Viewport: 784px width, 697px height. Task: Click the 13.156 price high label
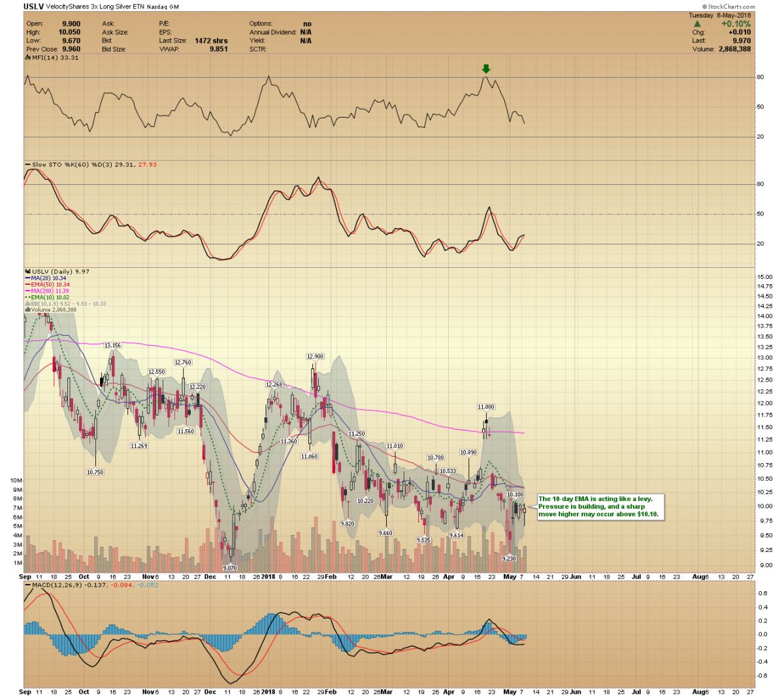[112, 345]
